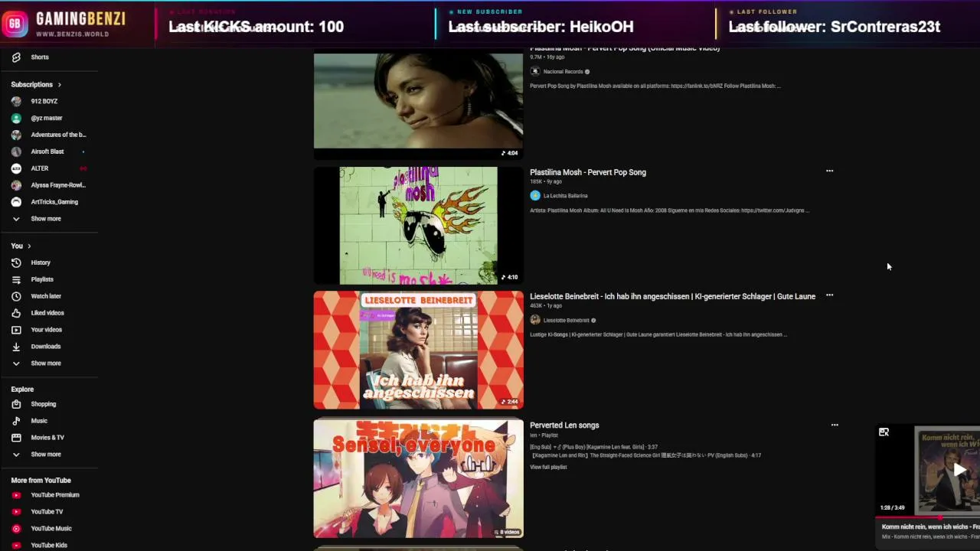Click View full playlist

coord(548,467)
